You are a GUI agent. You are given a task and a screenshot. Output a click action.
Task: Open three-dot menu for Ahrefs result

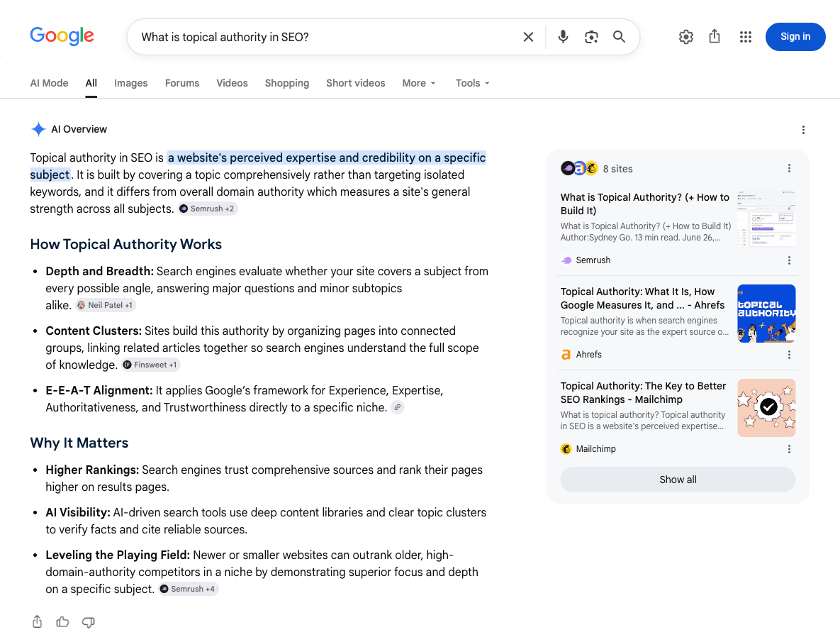tap(788, 355)
